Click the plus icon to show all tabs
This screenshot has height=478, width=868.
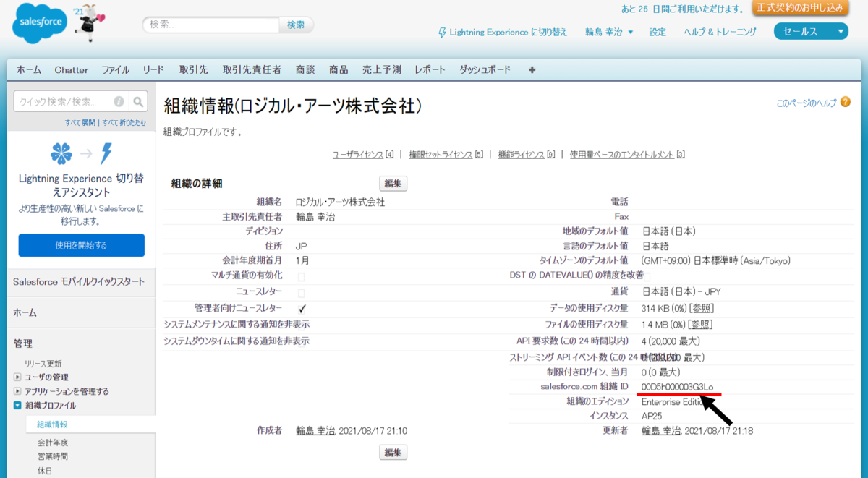pyautogui.click(x=532, y=69)
